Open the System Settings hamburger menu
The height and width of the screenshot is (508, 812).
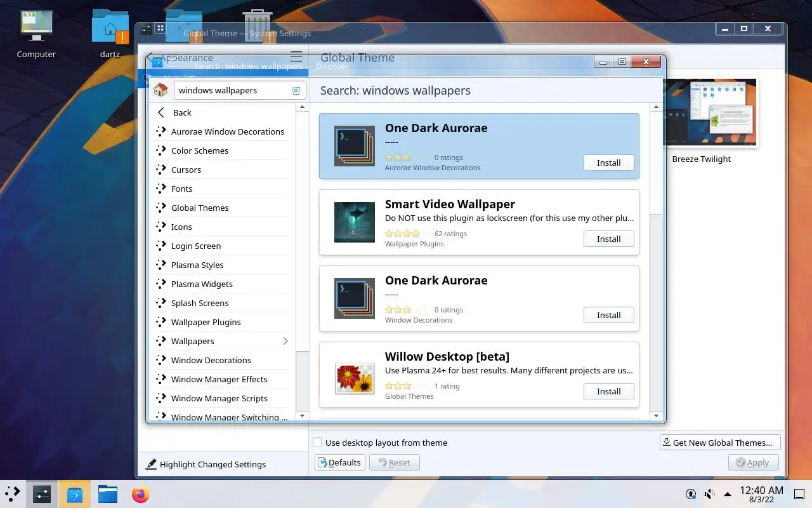point(296,57)
